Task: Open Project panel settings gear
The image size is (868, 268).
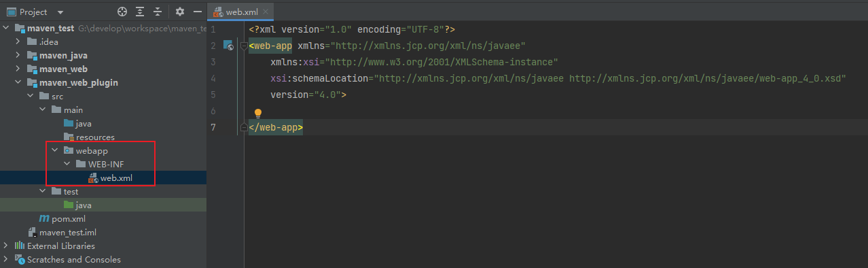Action: [180, 12]
